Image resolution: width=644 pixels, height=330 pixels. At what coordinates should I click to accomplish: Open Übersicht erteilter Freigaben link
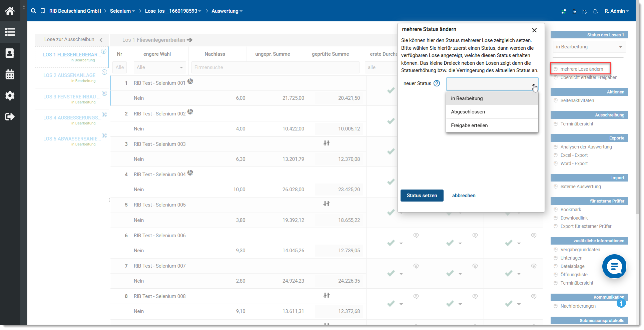[589, 77]
